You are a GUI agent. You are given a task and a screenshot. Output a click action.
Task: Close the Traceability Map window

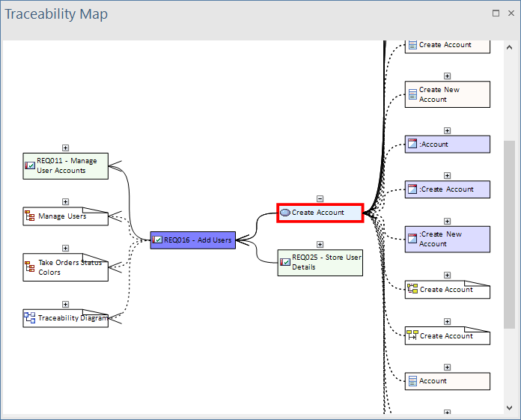coord(511,13)
